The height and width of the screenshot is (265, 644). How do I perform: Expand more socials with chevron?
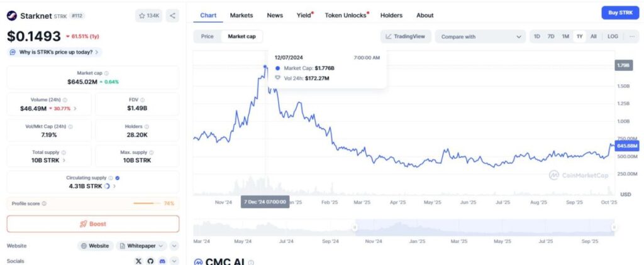pyautogui.click(x=174, y=261)
